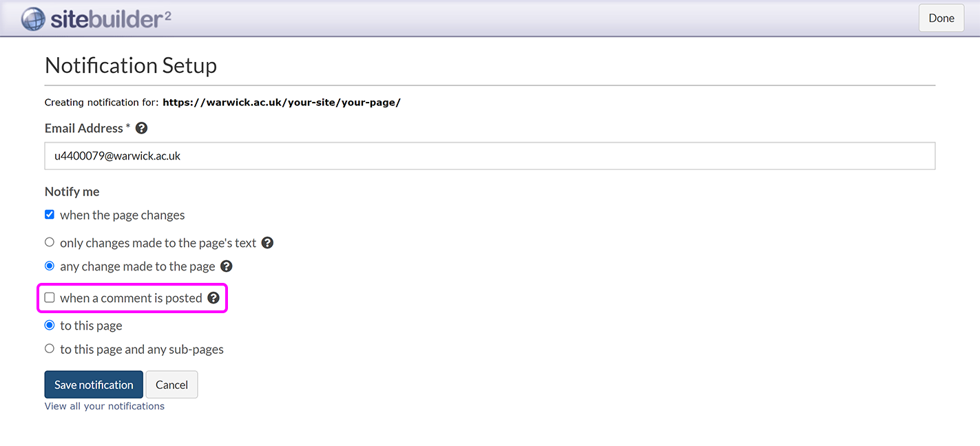Show help for any change made option

[226, 266]
